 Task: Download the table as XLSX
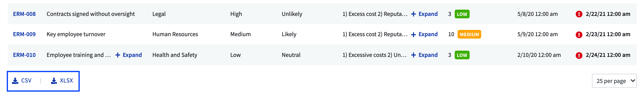click(x=62, y=81)
